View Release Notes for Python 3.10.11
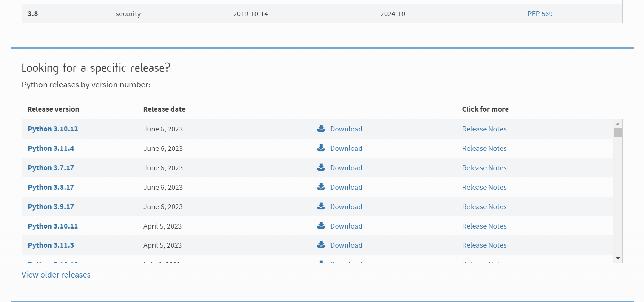 tap(484, 226)
